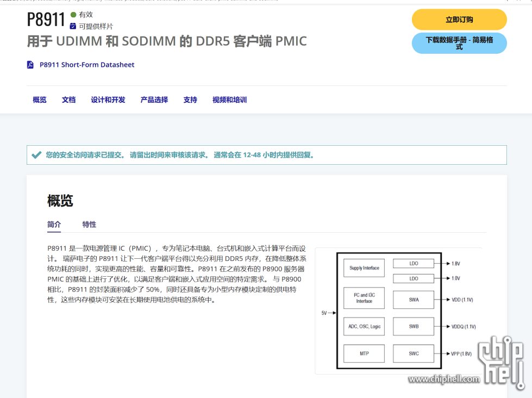Open the 文档 navigation tab
The height and width of the screenshot is (398, 532).
coord(68,100)
